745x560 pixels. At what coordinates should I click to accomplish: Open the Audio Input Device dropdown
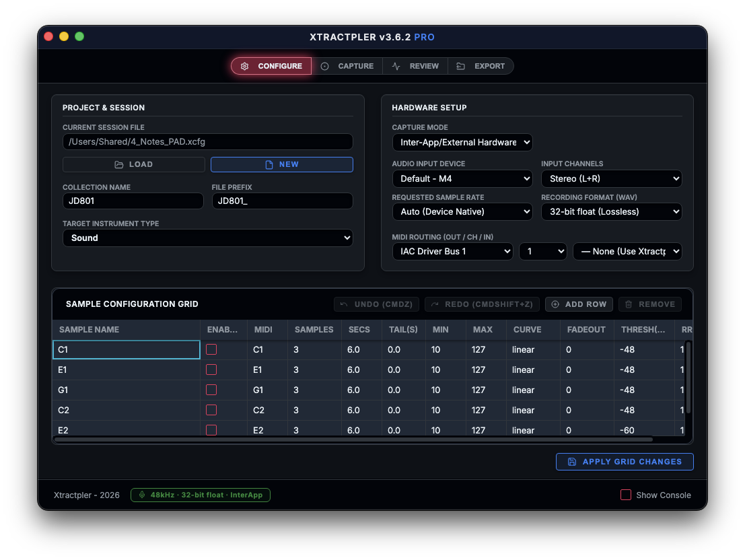[x=462, y=179]
